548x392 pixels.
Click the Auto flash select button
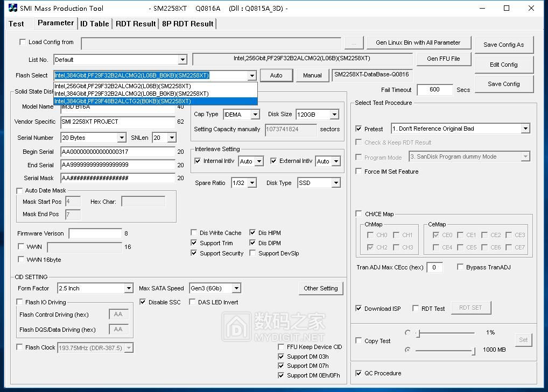(276, 75)
